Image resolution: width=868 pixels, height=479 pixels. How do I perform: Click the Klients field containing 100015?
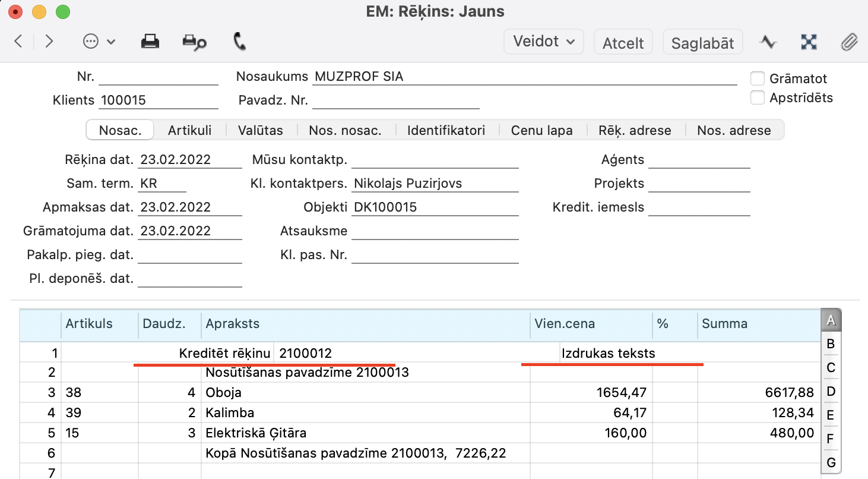pyautogui.click(x=158, y=100)
